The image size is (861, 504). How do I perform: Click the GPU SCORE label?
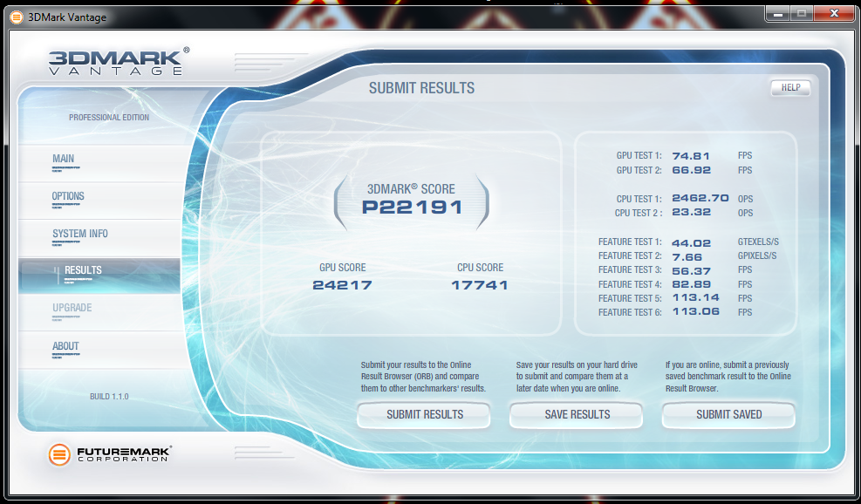pos(342,268)
